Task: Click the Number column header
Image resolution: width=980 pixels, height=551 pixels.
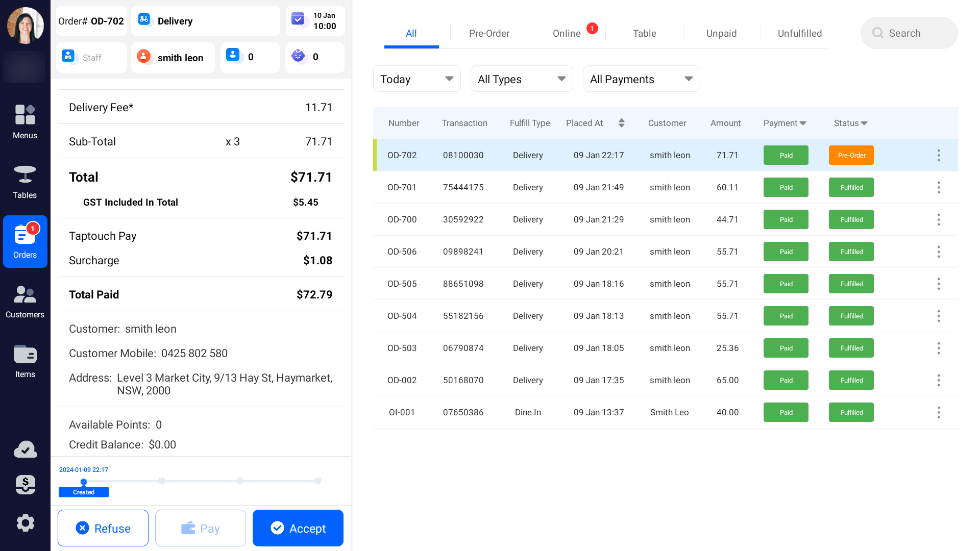Action: (x=404, y=123)
